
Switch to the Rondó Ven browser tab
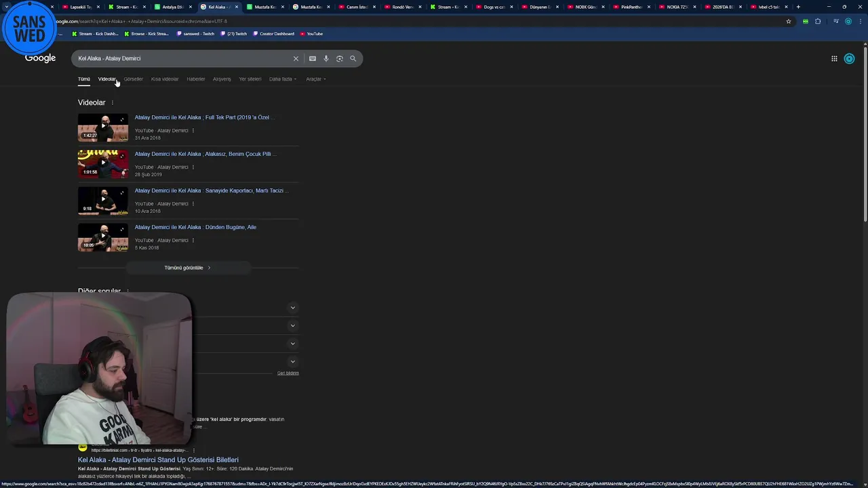[x=403, y=7]
